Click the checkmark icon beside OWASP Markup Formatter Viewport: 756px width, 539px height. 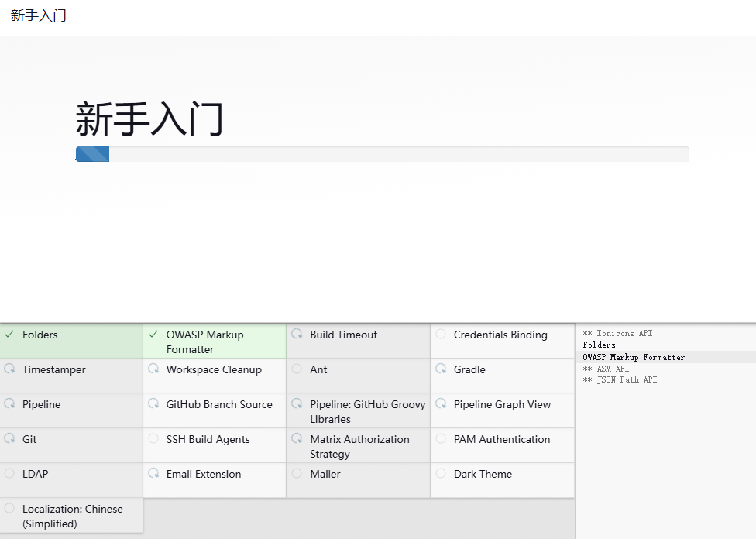click(153, 335)
